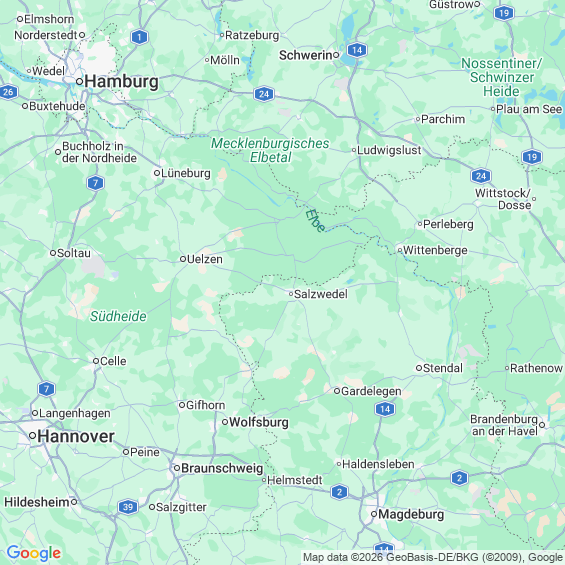
Task: Click the Magdeburg city marker
Action: [374, 514]
